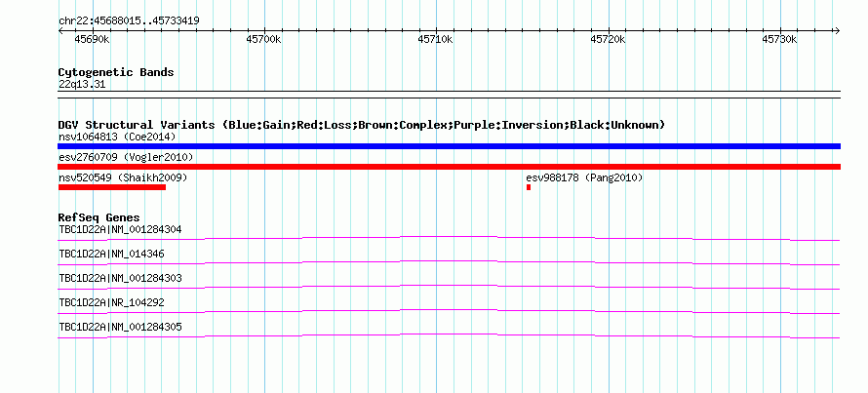Image resolution: width=868 pixels, height=393 pixels.
Task: Click the Cytogenetic Bands track heading
Action: (x=116, y=72)
